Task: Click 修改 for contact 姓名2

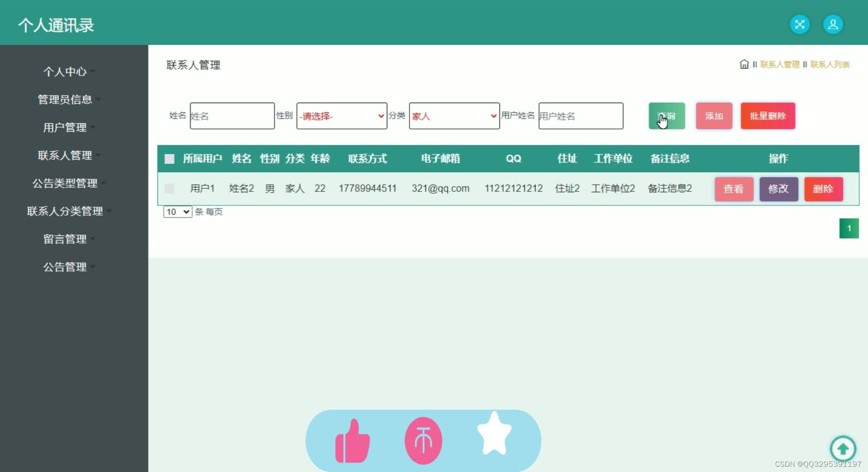Action: [x=778, y=189]
